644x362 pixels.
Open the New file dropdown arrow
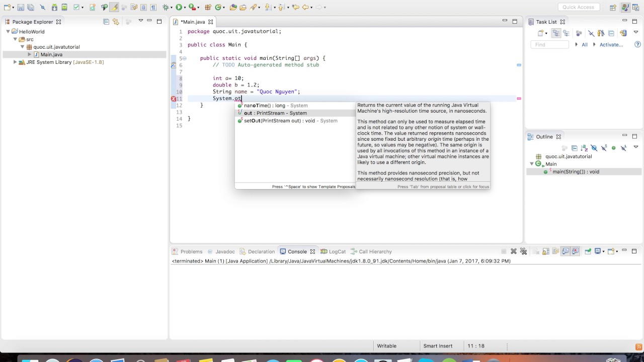coord(14,7)
